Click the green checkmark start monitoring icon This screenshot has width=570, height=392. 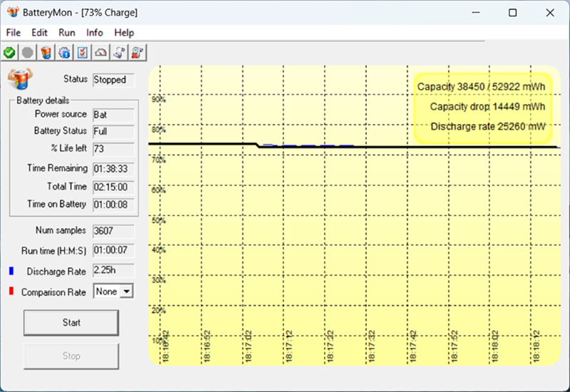coord(9,53)
